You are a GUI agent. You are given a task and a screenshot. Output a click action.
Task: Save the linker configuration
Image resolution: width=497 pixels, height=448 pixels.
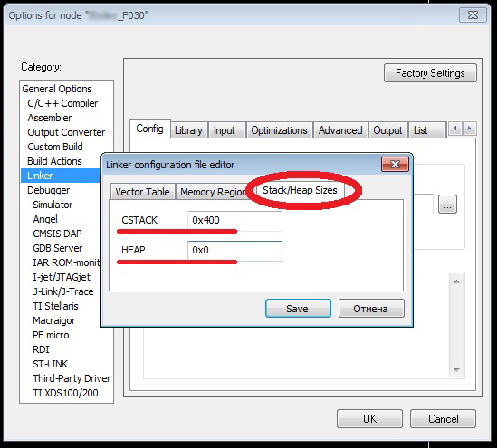(298, 308)
